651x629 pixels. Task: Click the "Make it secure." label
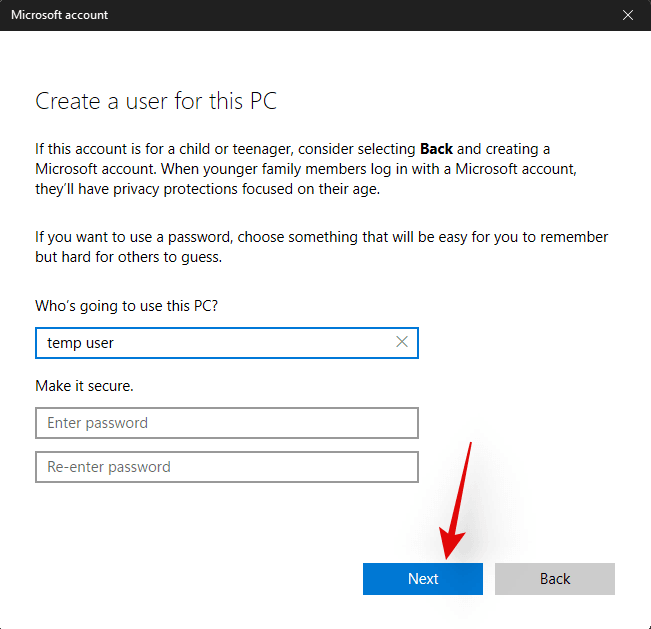click(x=84, y=385)
